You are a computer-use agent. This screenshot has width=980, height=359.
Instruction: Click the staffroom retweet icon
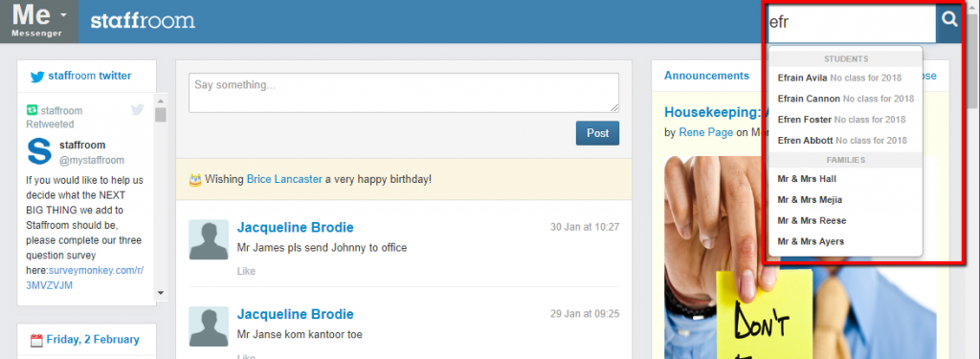pyautogui.click(x=32, y=111)
